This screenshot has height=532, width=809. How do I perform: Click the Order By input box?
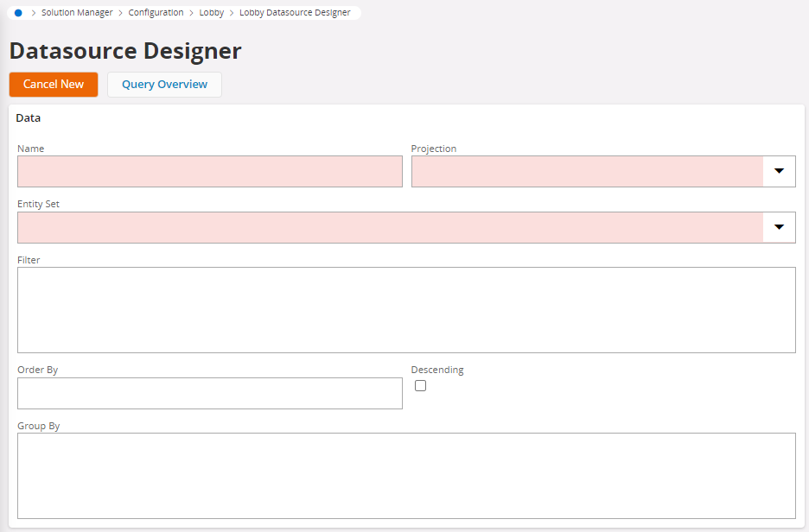tap(210, 393)
